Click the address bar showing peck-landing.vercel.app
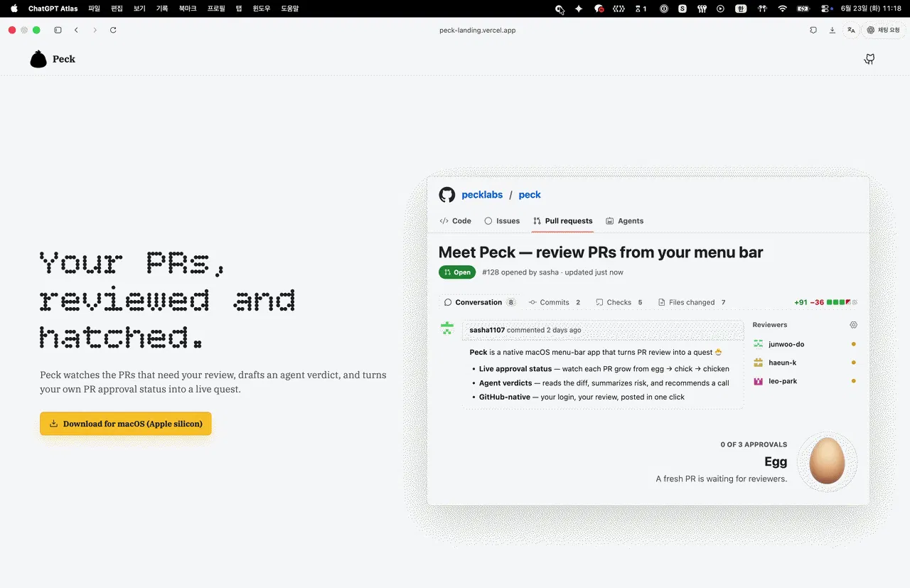Image resolution: width=910 pixels, height=588 pixels. click(x=477, y=30)
